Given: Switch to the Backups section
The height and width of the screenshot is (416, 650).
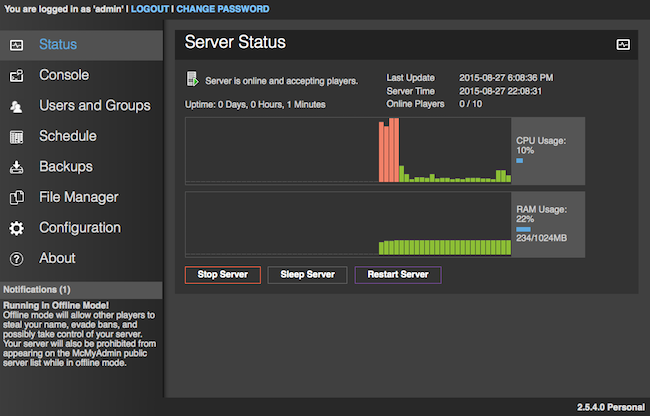Looking at the screenshot, I should (x=66, y=167).
